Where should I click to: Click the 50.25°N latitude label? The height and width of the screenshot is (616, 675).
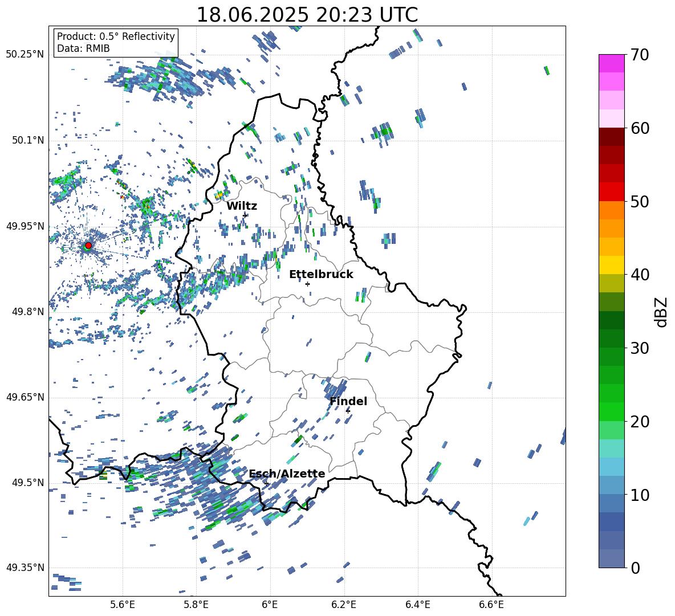pyautogui.click(x=25, y=55)
